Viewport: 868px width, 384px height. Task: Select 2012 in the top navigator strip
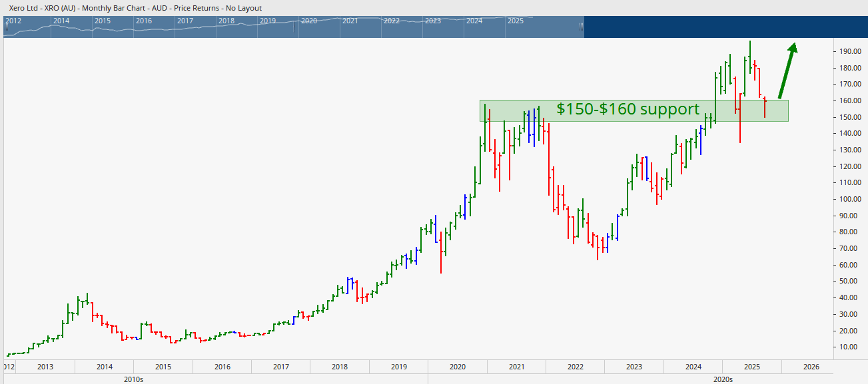click(x=13, y=21)
